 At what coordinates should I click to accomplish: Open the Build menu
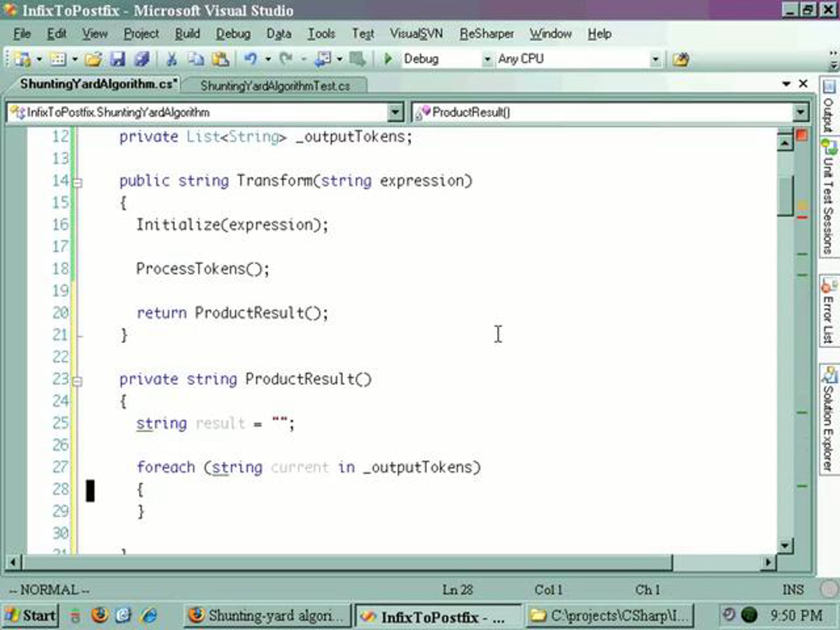coord(187,34)
